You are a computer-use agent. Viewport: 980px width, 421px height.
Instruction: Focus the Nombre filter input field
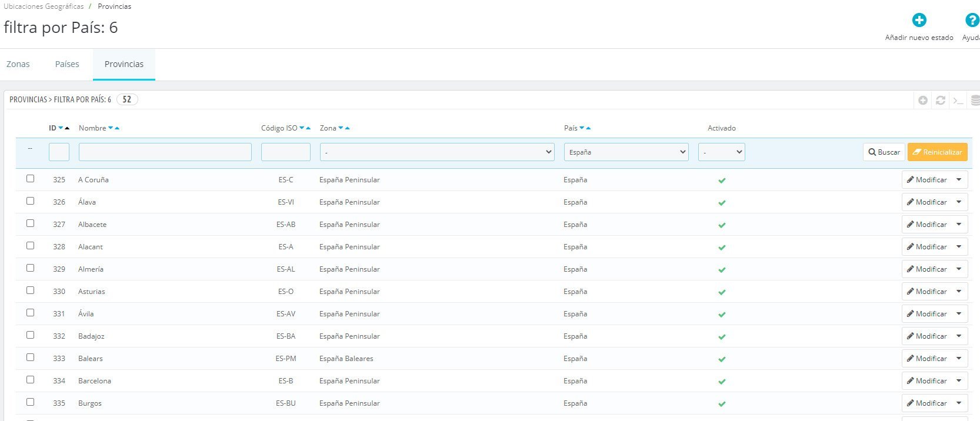pos(165,152)
